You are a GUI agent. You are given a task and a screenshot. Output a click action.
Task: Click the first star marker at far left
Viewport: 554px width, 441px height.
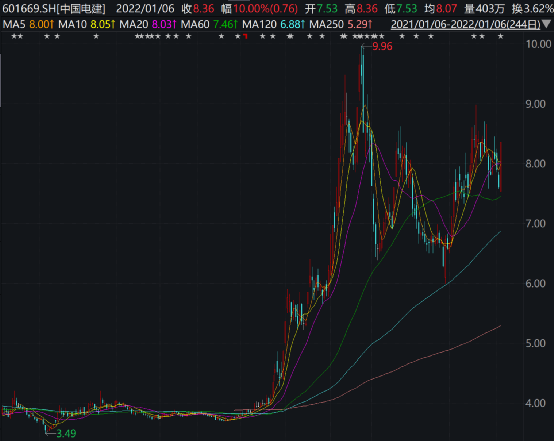14,36
